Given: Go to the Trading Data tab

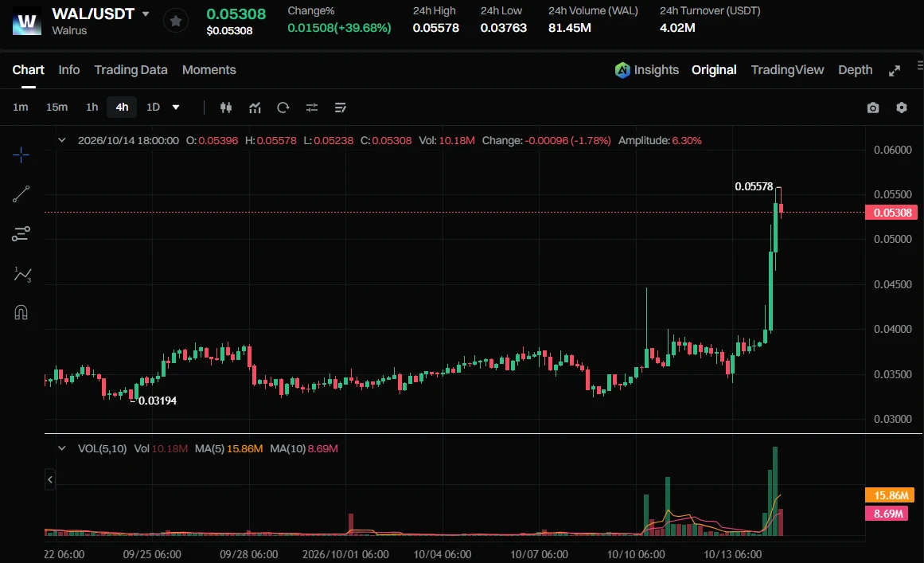Looking at the screenshot, I should tap(131, 69).
